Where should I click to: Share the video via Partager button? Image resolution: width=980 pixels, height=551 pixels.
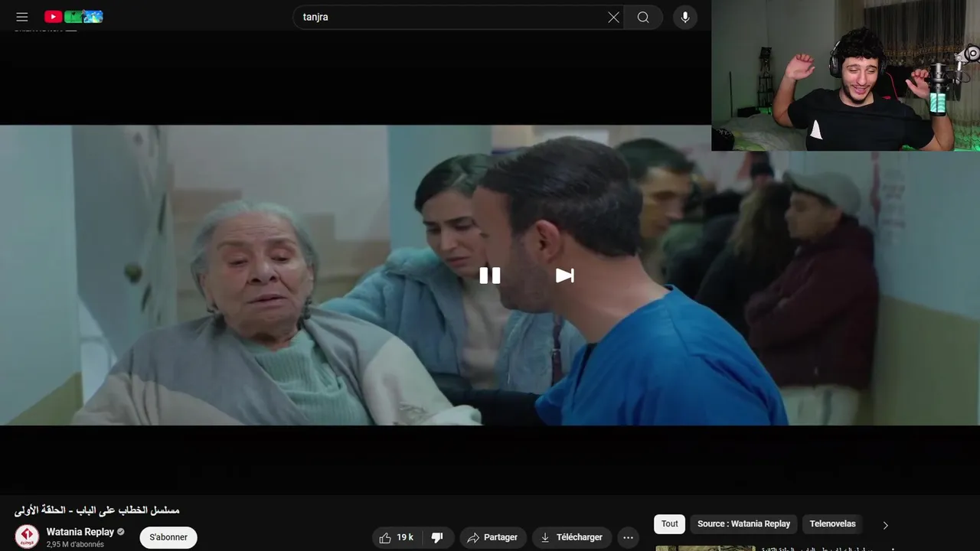[492, 537]
